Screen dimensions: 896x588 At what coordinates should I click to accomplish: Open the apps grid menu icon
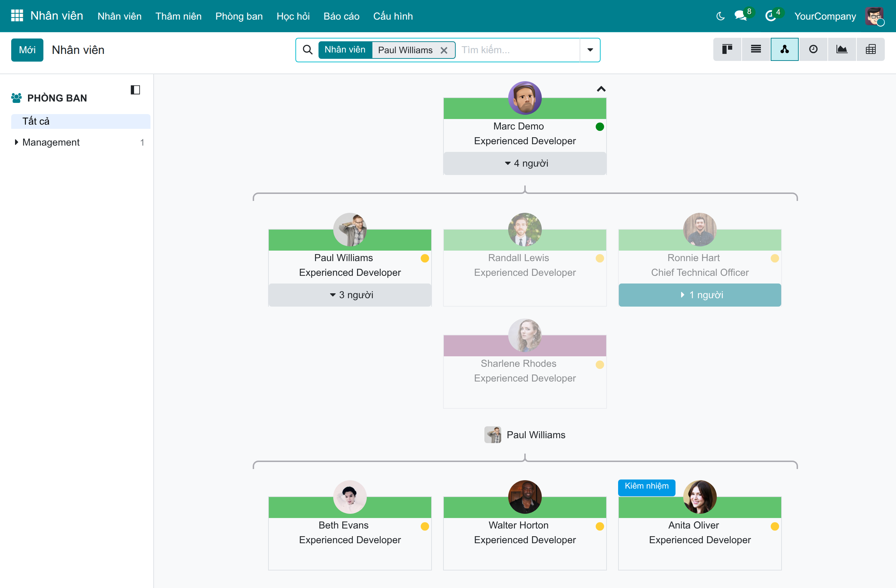coord(17,16)
